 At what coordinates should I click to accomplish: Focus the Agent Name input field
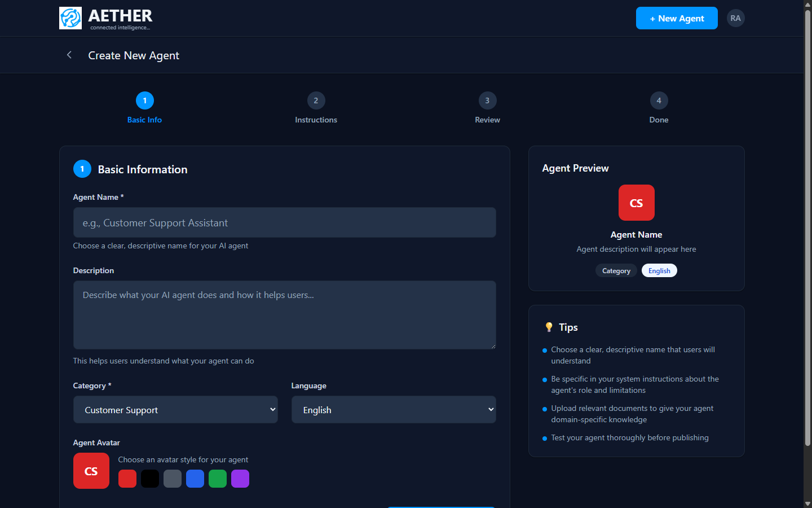pyautogui.click(x=285, y=222)
